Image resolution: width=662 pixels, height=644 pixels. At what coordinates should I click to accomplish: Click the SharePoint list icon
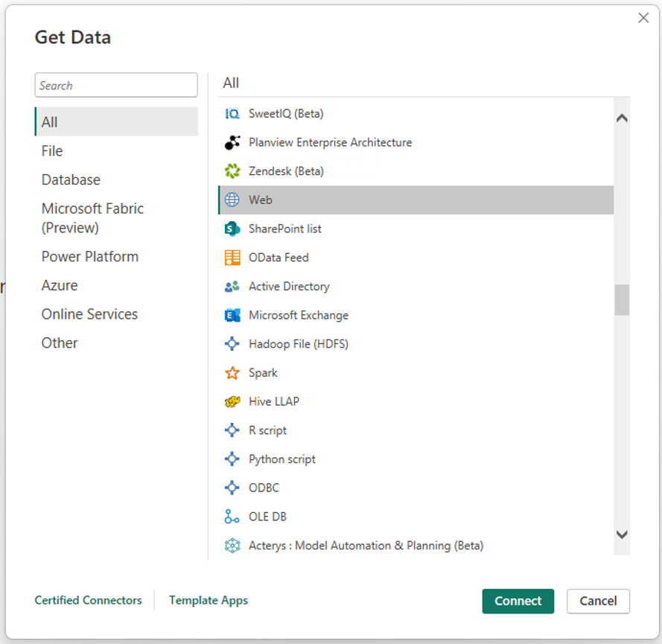(232, 229)
